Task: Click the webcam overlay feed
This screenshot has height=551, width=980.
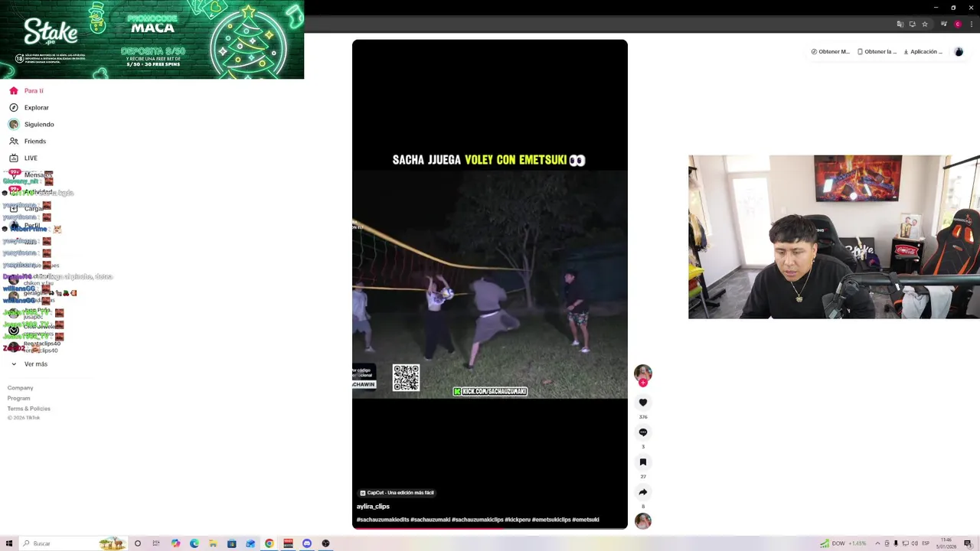Action: pyautogui.click(x=834, y=237)
